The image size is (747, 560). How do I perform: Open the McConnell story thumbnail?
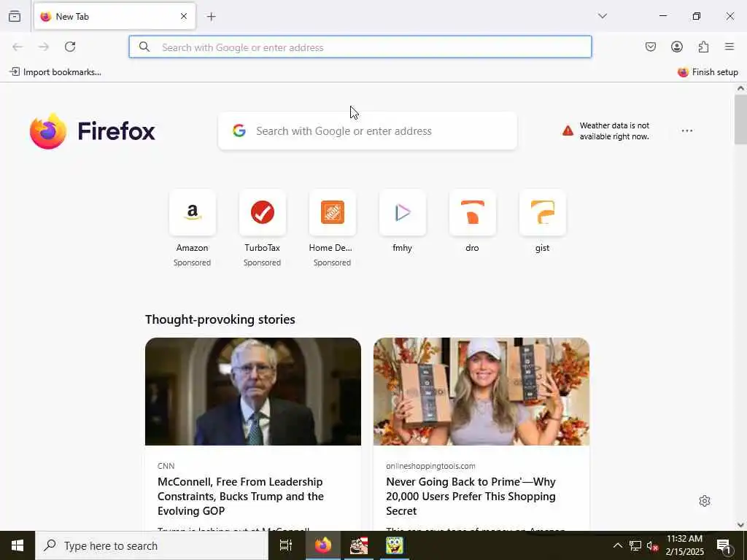[253, 392]
